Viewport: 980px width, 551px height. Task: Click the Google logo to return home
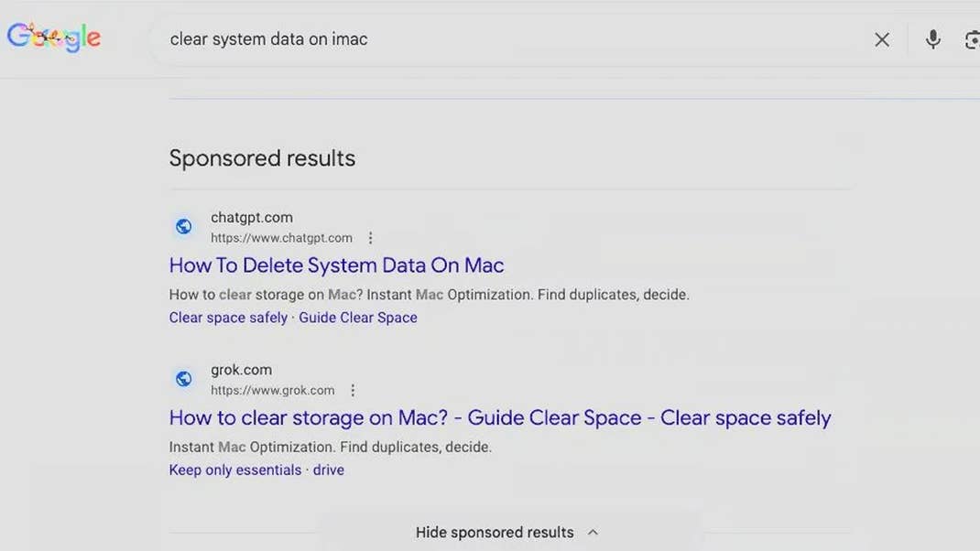(52, 37)
